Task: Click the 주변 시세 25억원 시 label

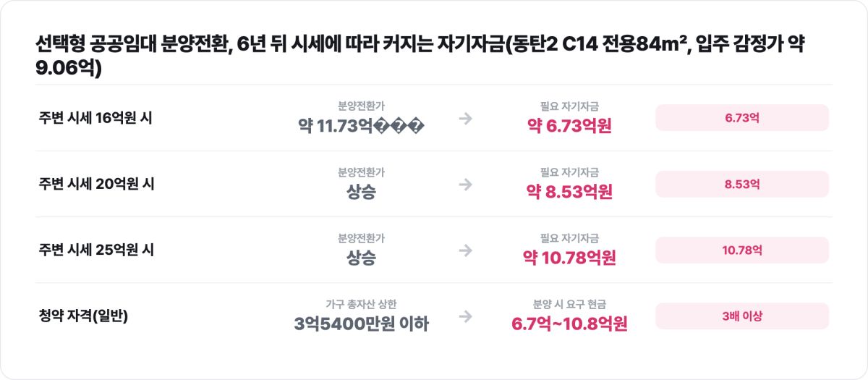Action: [97, 250]
